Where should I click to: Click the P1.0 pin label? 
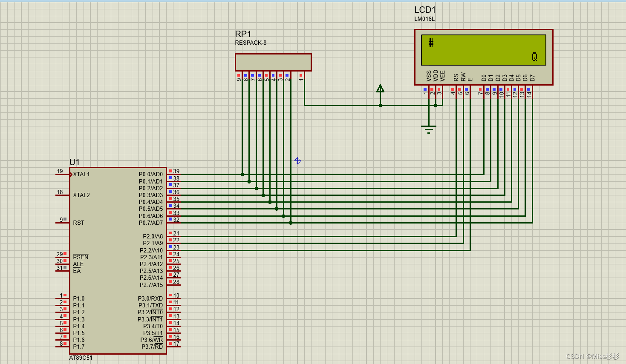[x=79, y=298]
